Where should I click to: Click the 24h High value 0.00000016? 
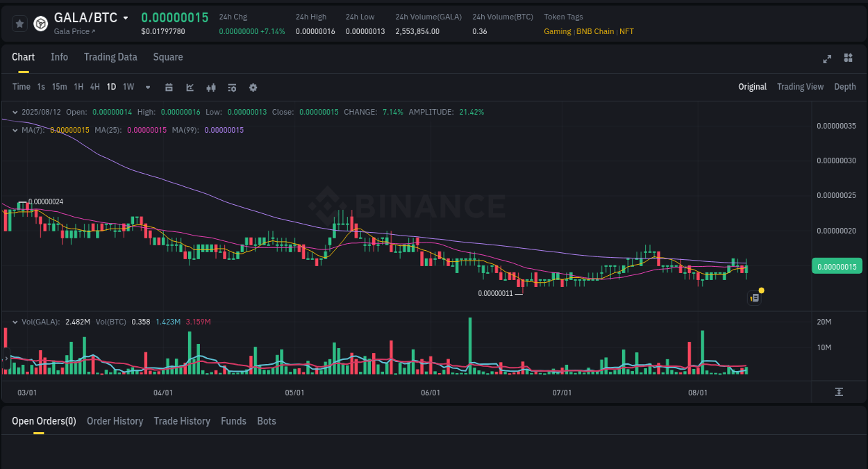point(315,31)
